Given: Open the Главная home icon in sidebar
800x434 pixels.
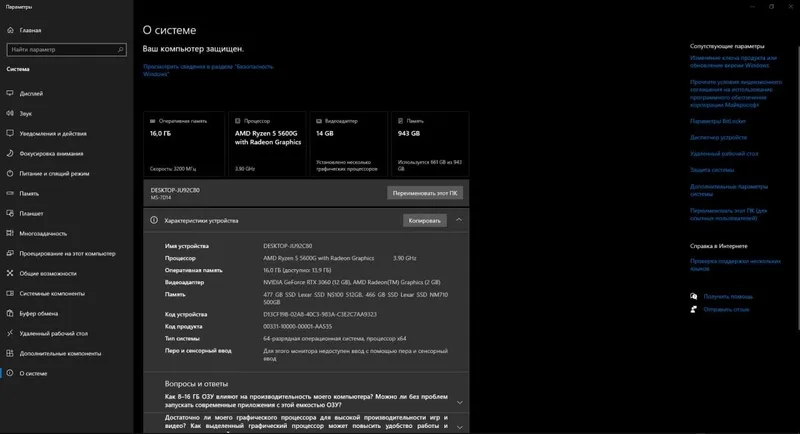Looking at the screenshot, I should [x=10, y=30].
